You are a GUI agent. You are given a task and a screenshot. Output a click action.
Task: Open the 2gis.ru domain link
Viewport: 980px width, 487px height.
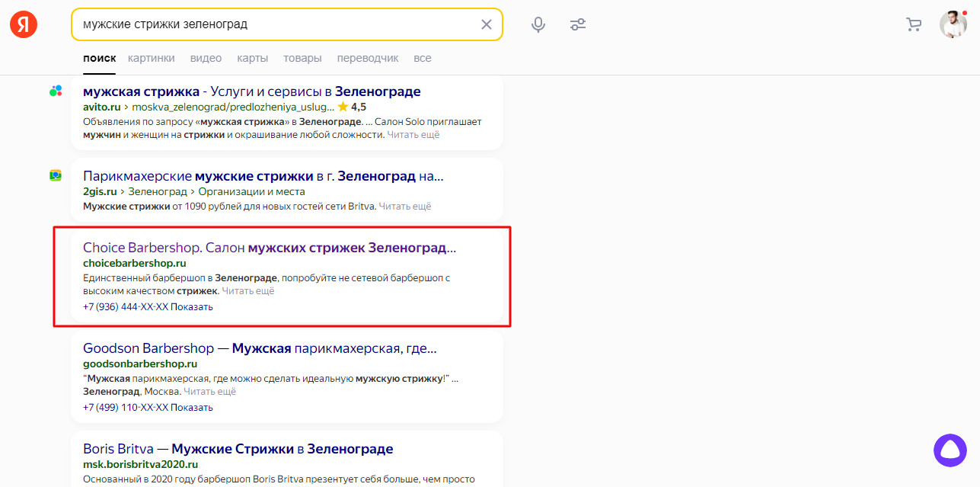tap(100, 191)
